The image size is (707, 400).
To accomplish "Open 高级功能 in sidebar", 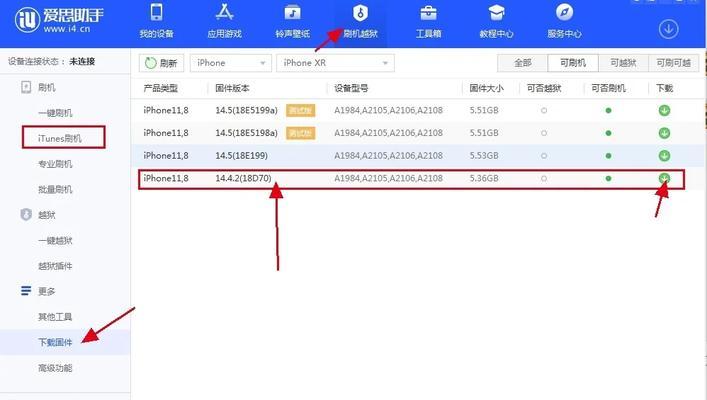I will pyautogui.click(x=55, y=368).
